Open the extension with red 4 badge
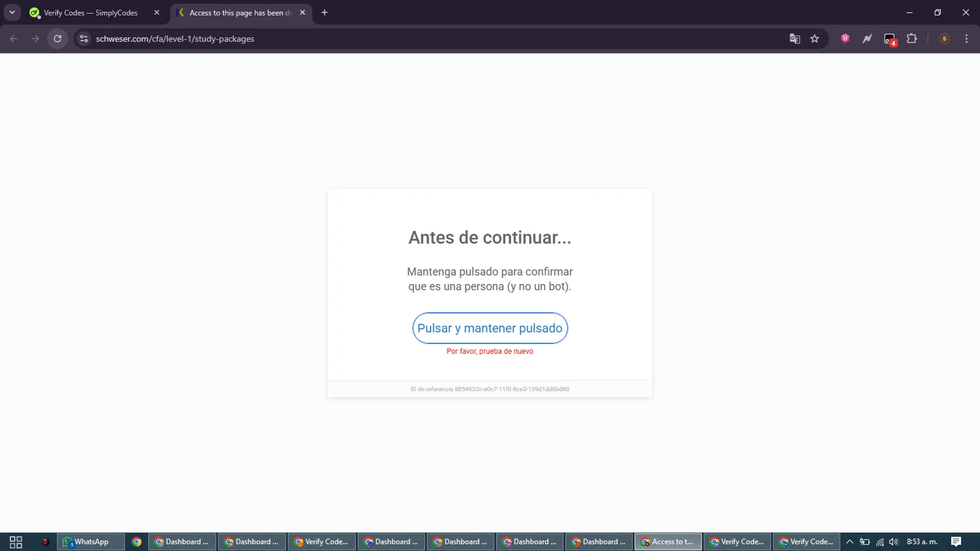980x551 pixels. [x=890, y=39]
